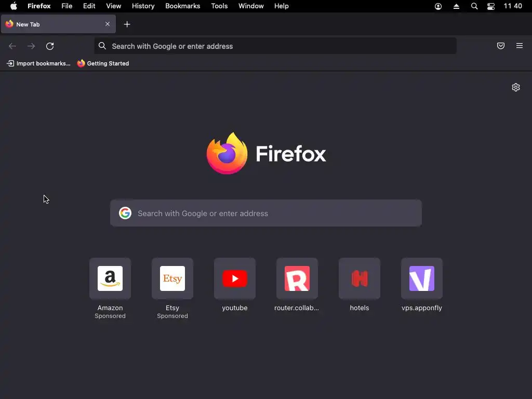Focus the central Google search box
Screen dimensions: 532x399
click(x=266, y=213)
